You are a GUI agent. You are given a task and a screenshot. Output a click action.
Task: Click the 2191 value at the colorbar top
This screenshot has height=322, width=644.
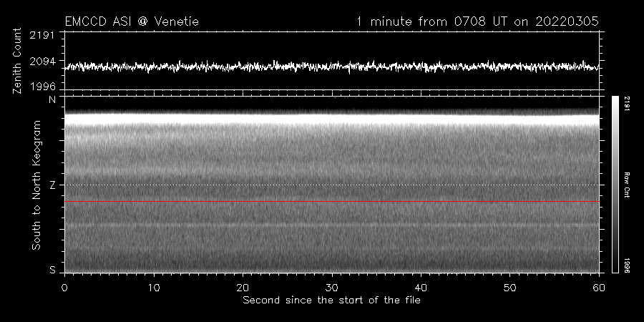click(x=627, y=104)
